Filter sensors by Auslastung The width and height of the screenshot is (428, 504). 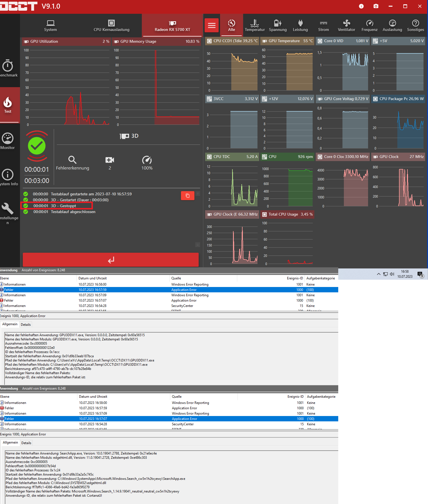click(392, 26)
